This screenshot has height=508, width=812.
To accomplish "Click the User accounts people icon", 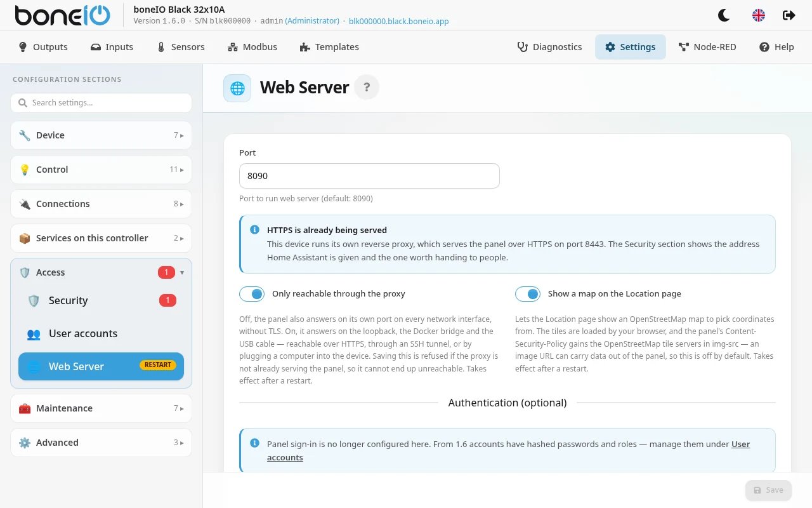I will (34, 334).
